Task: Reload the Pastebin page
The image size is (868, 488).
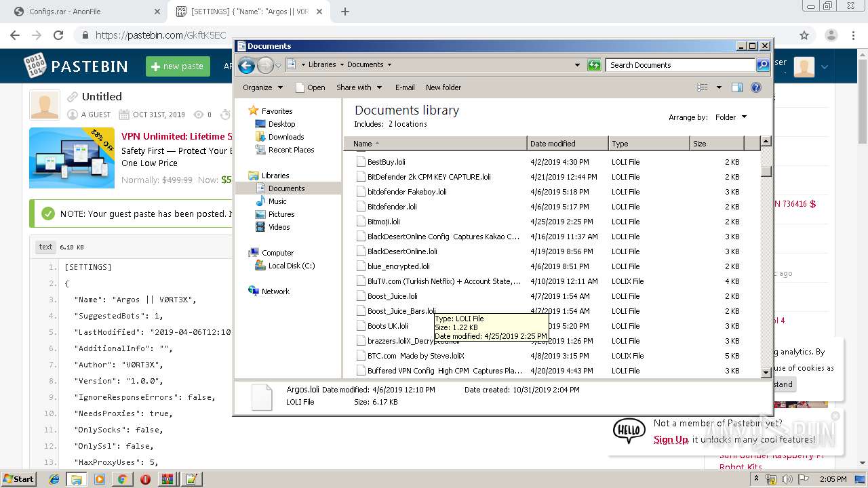Action: (58, 35)
